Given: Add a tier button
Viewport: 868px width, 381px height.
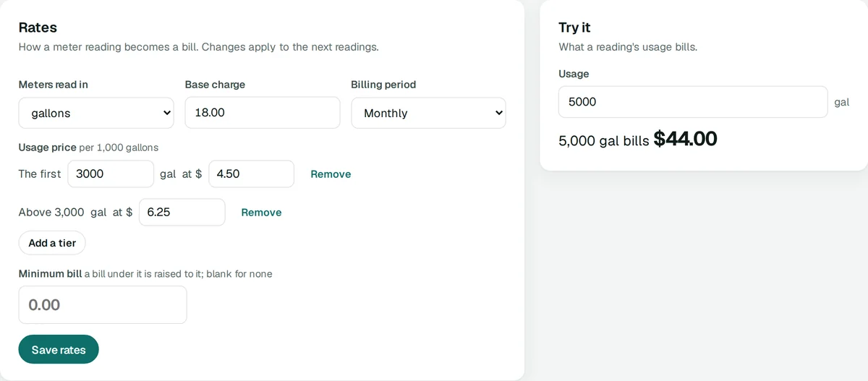Looking at the screenshot, I should pyautogui.click(x=52, y=243).
